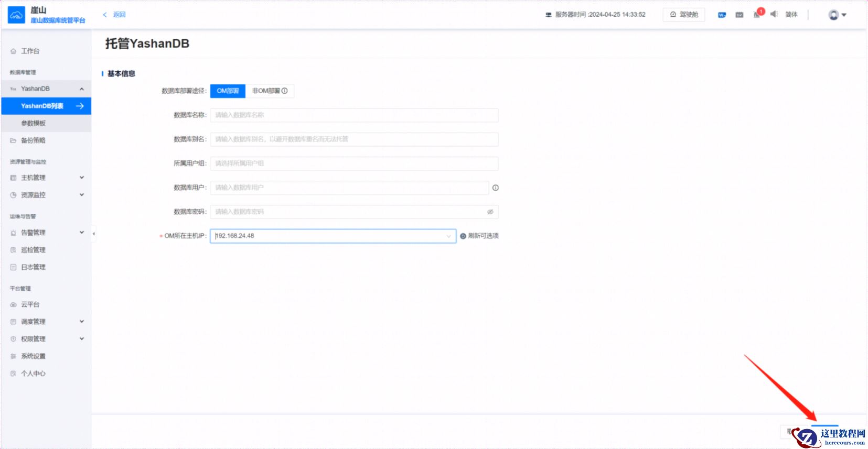Click 返回 to go back

click(114, 15)
